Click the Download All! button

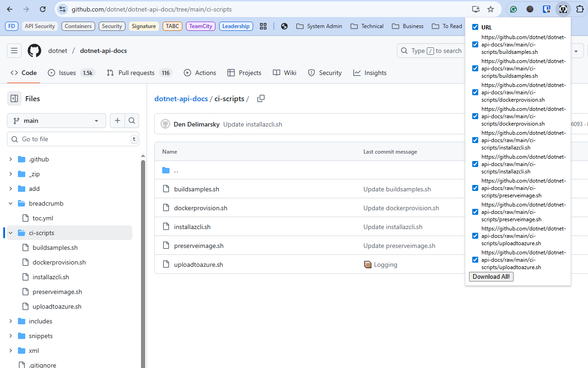[491, 276]
